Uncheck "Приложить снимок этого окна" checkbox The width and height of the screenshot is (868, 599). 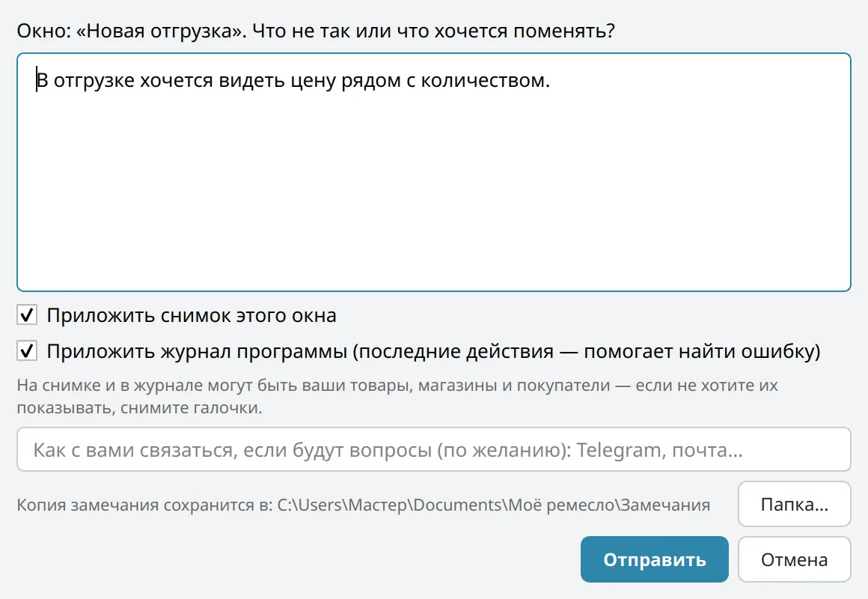click(27, 315)
